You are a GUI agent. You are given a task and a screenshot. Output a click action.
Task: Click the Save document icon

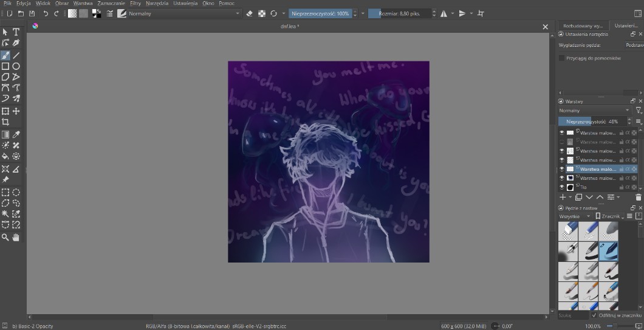(x=32, y=13)
